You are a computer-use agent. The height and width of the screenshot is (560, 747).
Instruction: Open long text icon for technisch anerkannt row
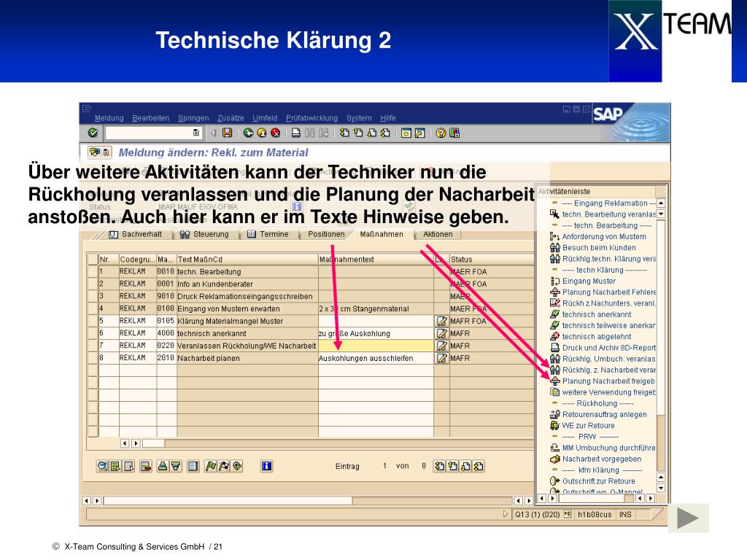442,333
